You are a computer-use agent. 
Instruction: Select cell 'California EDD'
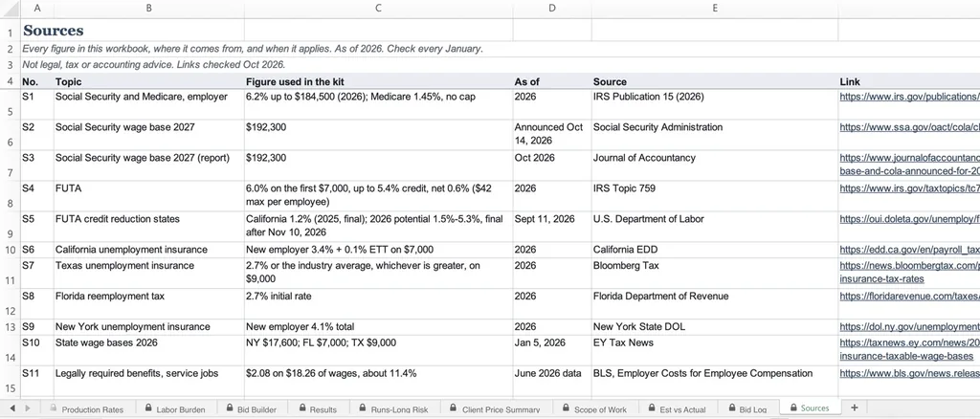[x=714, y=249]
